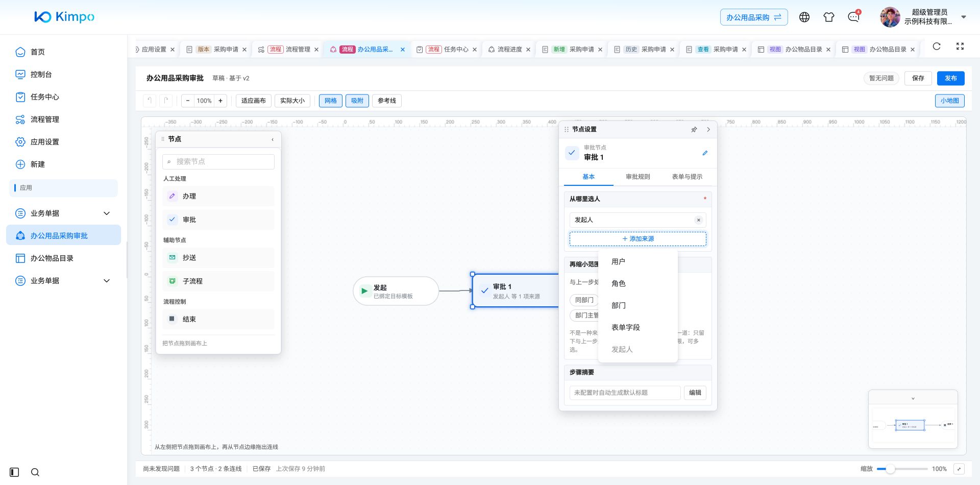This screenshot has height=485, width=980.
Task: Toggle the 网格 grid option
Action: point(331,101)
